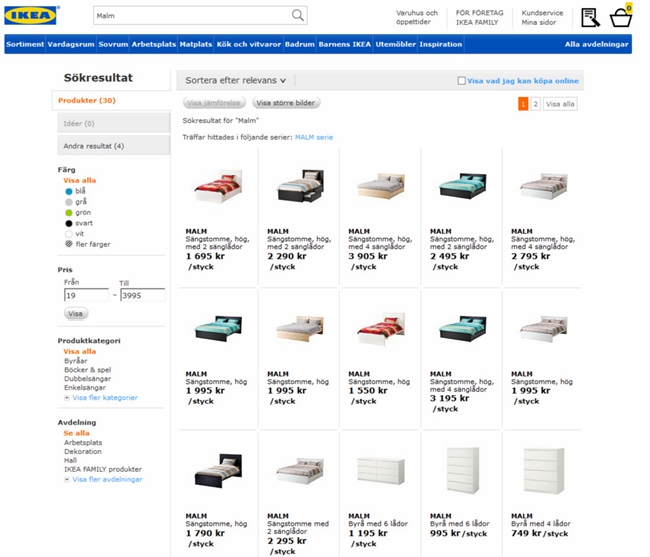Select the Idéer (0) tab

pos(114,124)
